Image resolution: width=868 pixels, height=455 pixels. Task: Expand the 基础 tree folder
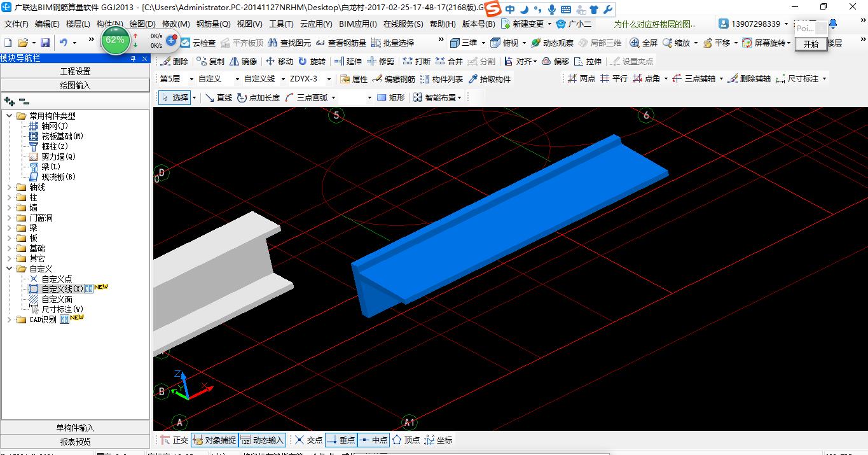(10, 249)
